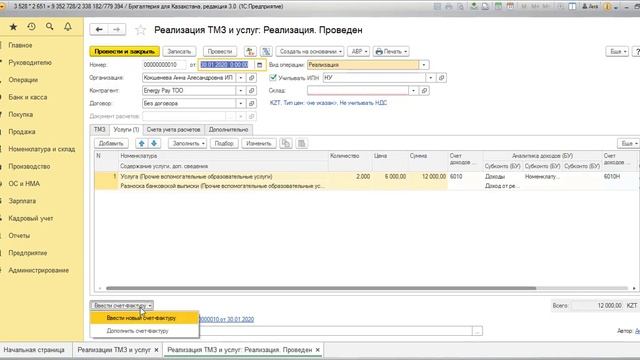Screen dimensions: 640x360
Task: Add document to favorites with star outline
Action: coord(140,30)
